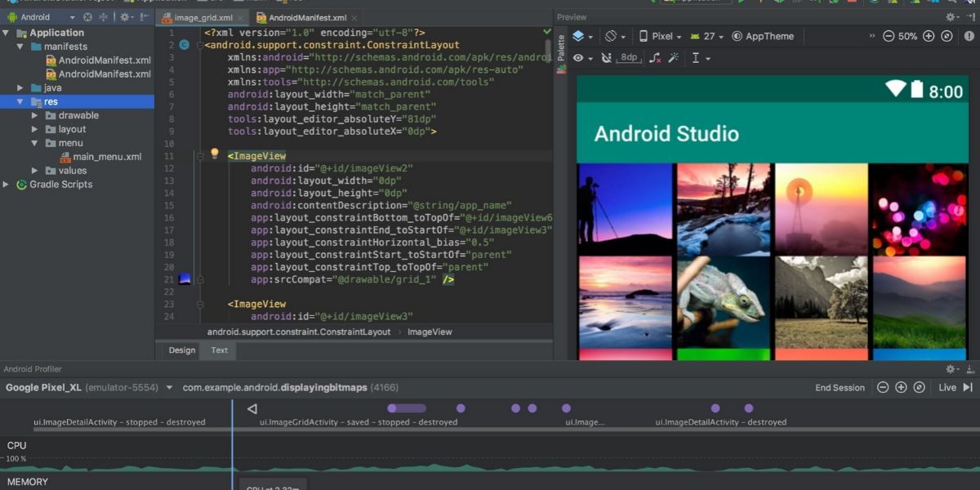
Task: Open the first AndroidManifest.xml in tree
Action: 97,60
